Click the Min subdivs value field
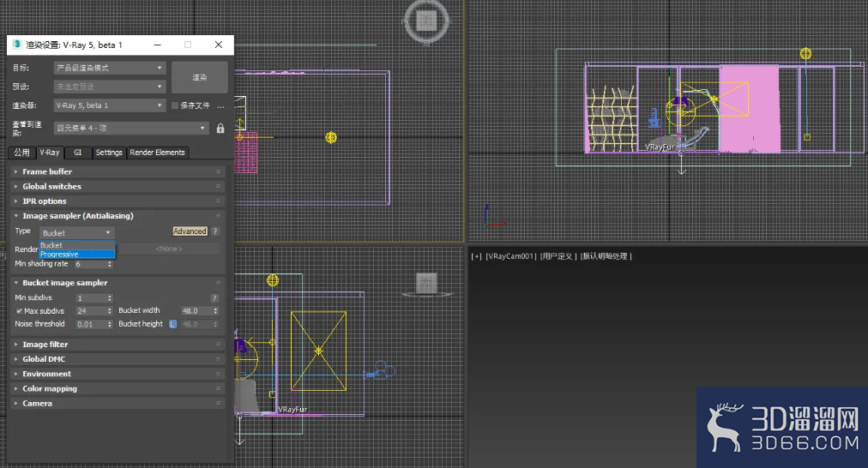 point(90,298)
